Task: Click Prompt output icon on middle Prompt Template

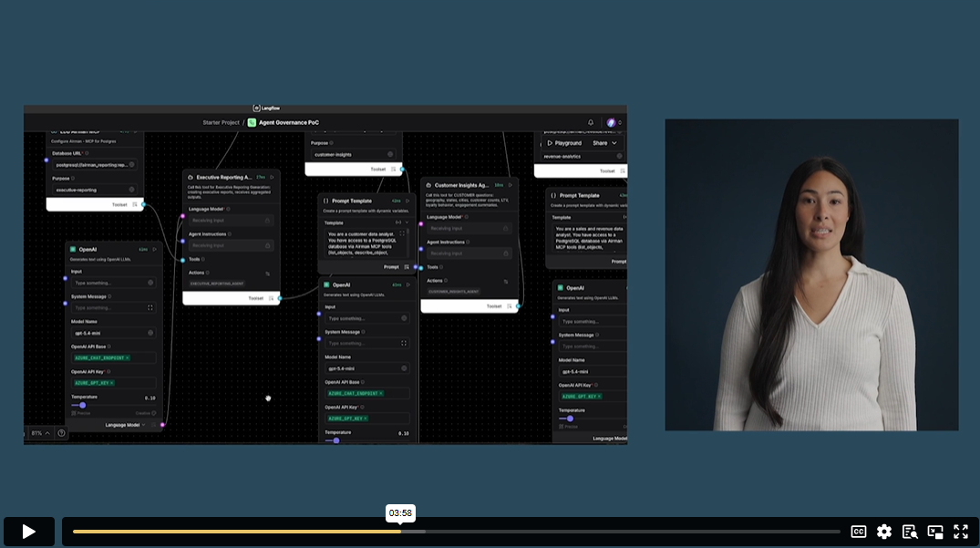Action: click(x=407, y=267)
